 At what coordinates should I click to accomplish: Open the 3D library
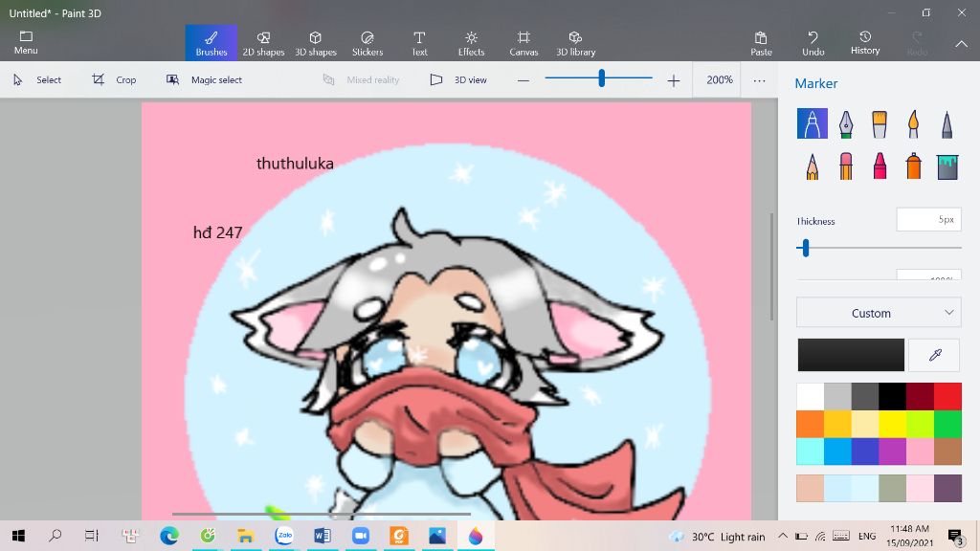tap(575, 43)
